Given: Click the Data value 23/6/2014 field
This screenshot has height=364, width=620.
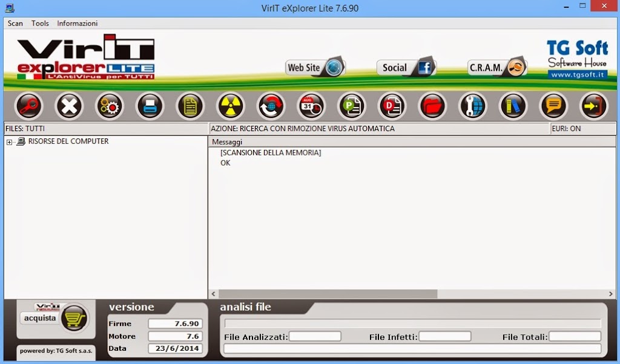Looking at the screenshot, I should coord(175,349).
